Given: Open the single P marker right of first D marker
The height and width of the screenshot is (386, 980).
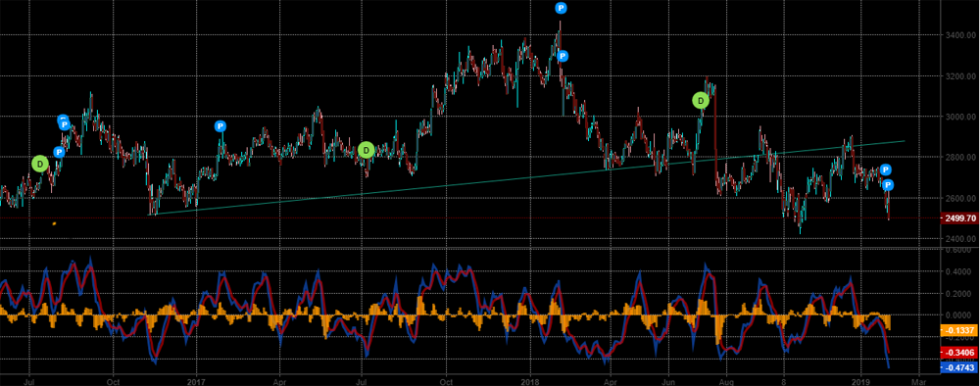Looking at the screenshot, I should [x=59, y=152].
